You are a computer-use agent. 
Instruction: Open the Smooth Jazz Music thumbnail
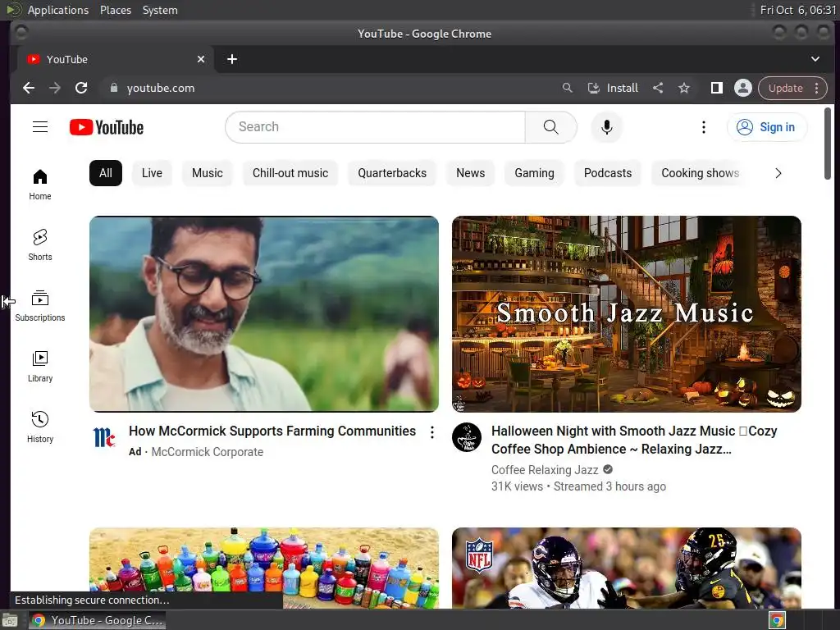click(x=626, y=314)
